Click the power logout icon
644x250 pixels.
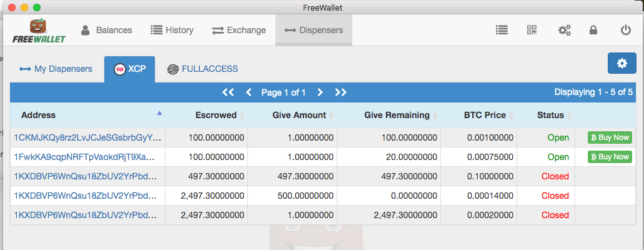coord(625,30)
